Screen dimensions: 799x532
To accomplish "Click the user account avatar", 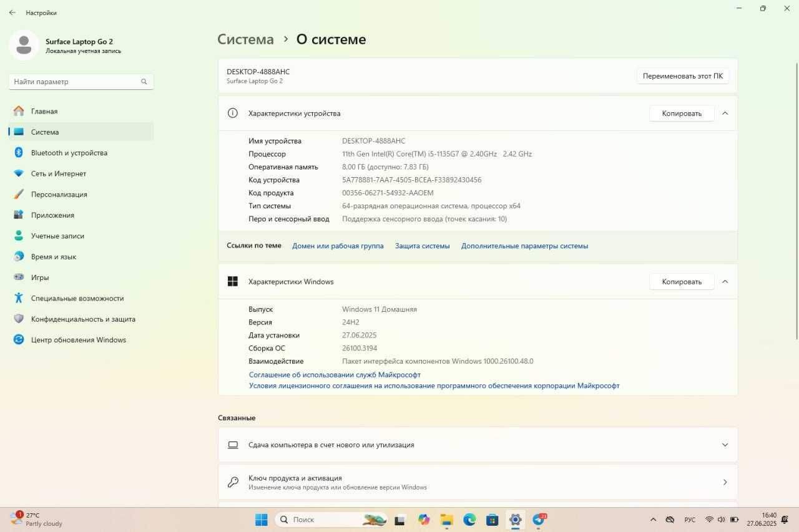I will [24, 45].
